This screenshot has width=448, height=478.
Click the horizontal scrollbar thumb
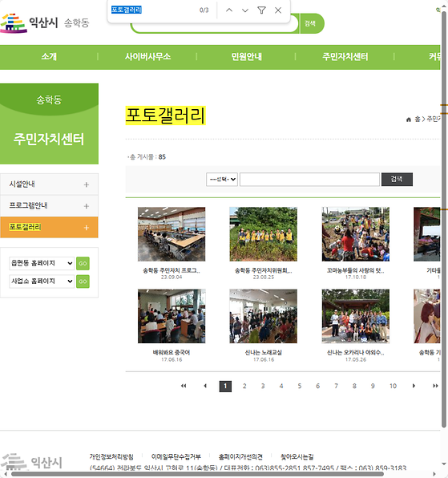pyautogui.click(x=197, y=474)
